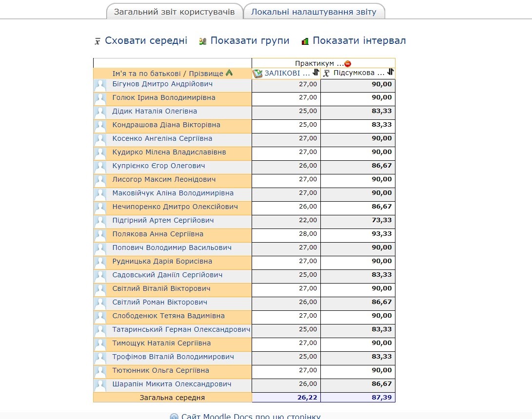The image size is (532, 419).
Task: Open avatar of Лисогор Максим Леонідович
Action: click(100, 180)
